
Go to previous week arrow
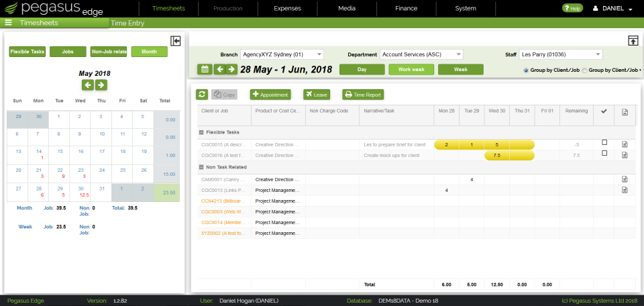tap(220, 69)
